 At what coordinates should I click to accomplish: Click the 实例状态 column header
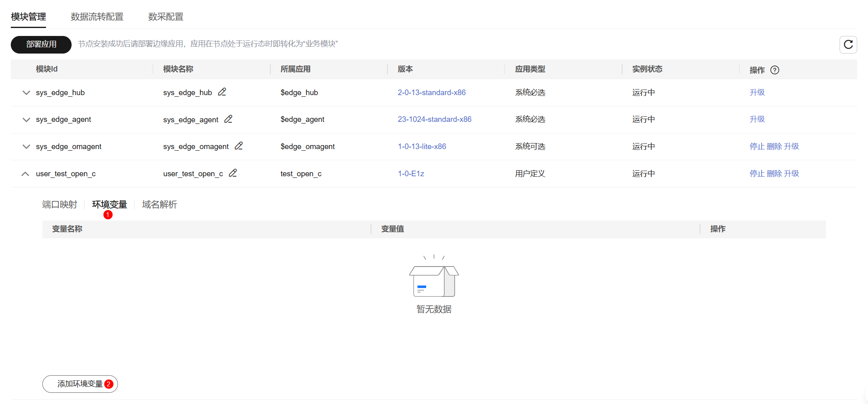(647, 69)
